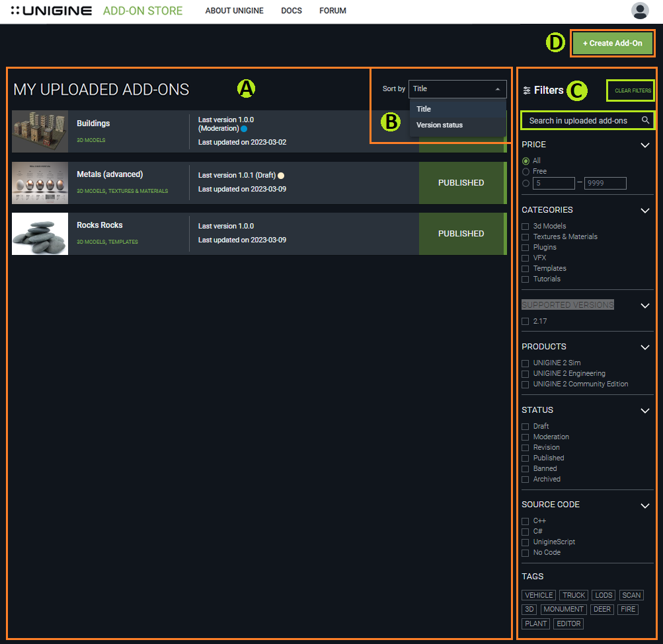The image size is (663, 644).
Task: Check the No Code filter
Action: pos(525,553)
